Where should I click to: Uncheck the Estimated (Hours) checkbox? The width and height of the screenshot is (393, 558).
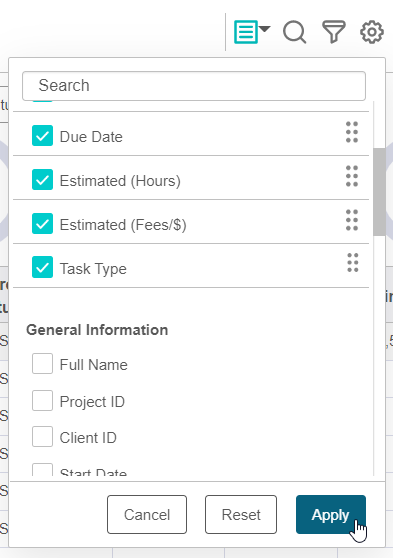coord(42,180)
